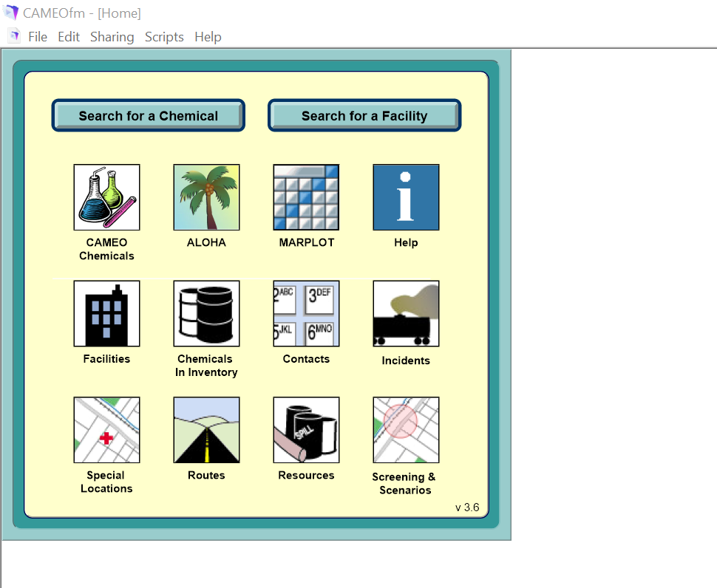The image size is (717, 588).
Task: Open Special Locations map icon
Action: (106, 430)
